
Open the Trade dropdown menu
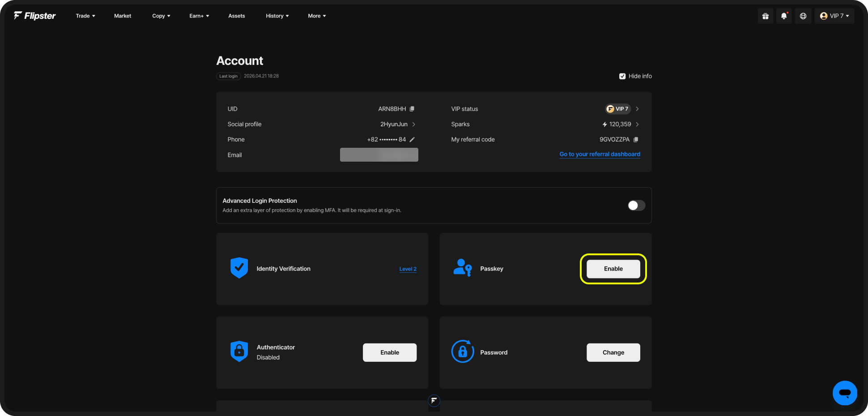(85, 16)
